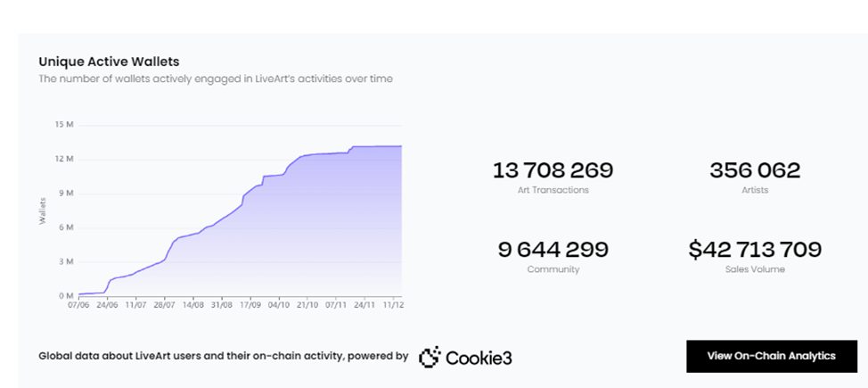Click the 31/08 x-axis date label

pyautogui.click(x=222, y=304)
